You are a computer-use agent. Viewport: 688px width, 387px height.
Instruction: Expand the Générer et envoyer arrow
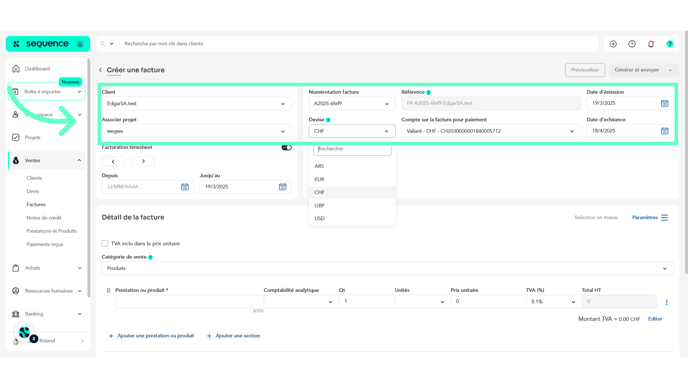(670, 70)
